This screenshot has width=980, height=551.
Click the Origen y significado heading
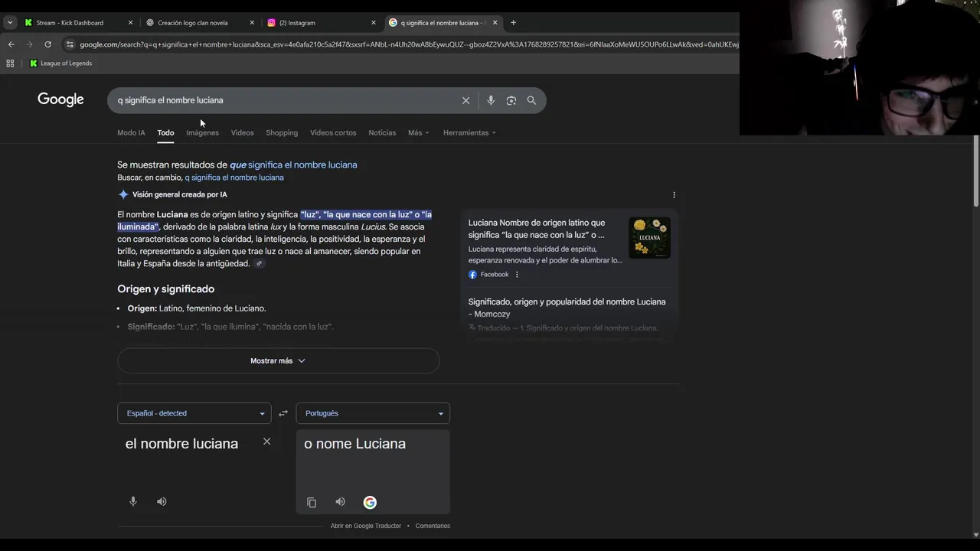click(x=165, y=289)
